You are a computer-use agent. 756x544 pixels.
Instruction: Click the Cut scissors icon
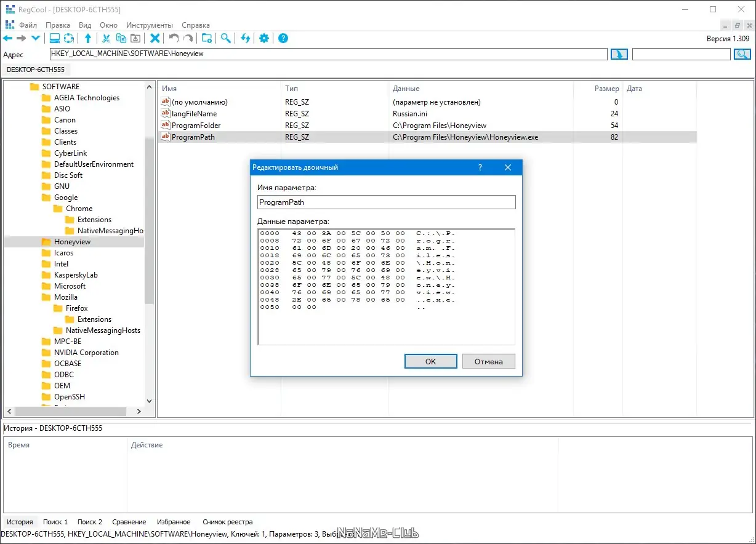tap(106, 38)
